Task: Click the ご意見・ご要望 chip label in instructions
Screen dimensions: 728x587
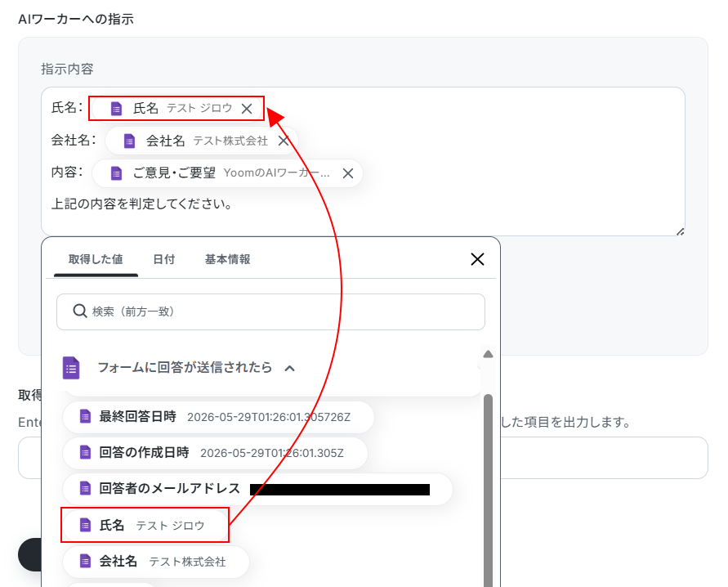Action: point(174,173)
